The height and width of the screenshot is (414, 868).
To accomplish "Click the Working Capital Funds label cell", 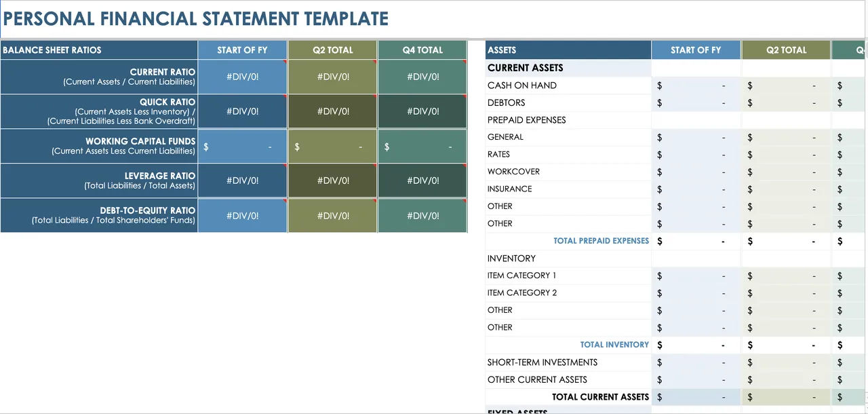I will 99,146.
